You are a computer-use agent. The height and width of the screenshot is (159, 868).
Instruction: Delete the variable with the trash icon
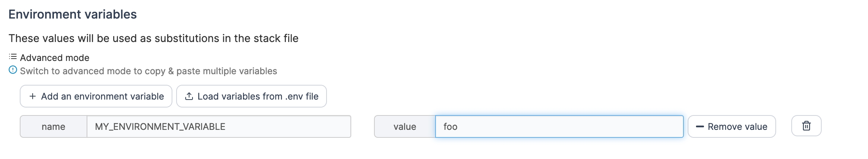point(806,126)
